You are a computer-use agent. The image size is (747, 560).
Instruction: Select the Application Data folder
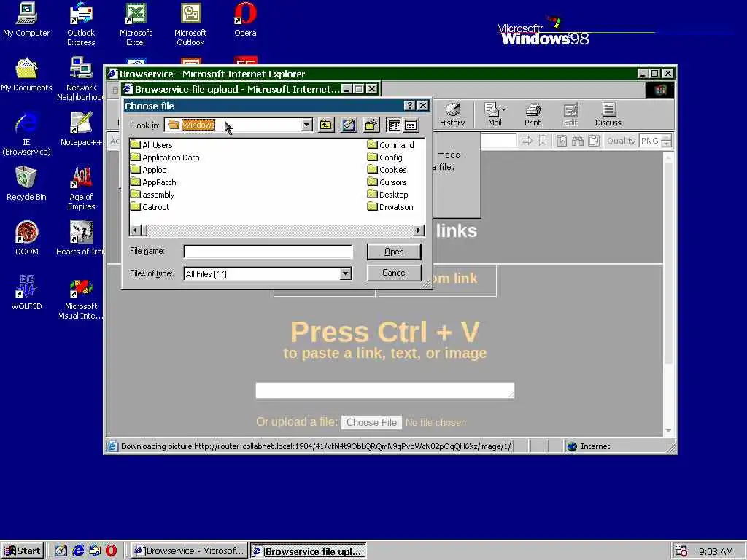coord(165,157)
